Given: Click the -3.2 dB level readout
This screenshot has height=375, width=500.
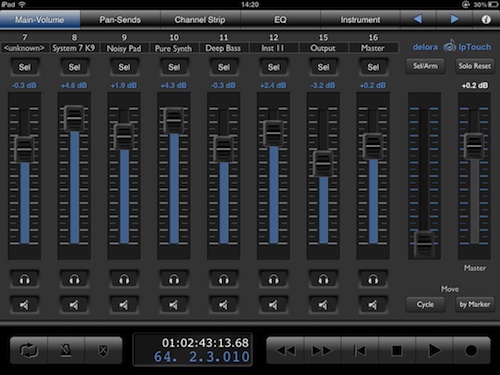Looking at the screenshot, I should 323,85.
